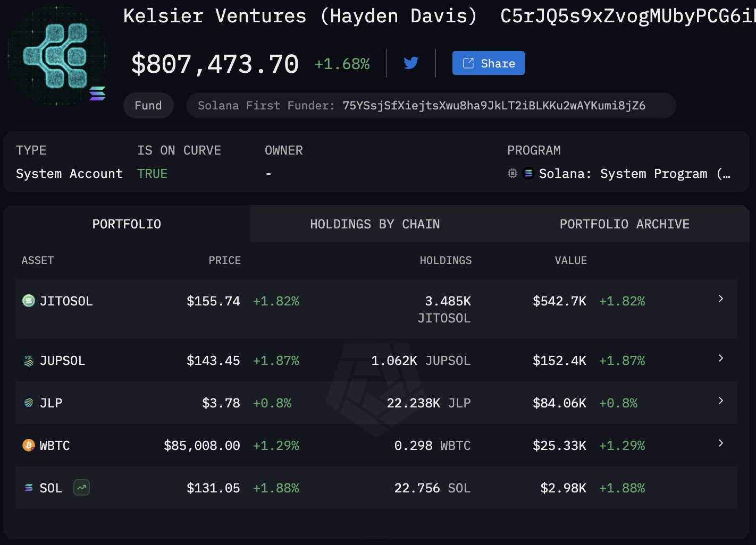Open the trend chart icon next to SOL

[81, 487]
